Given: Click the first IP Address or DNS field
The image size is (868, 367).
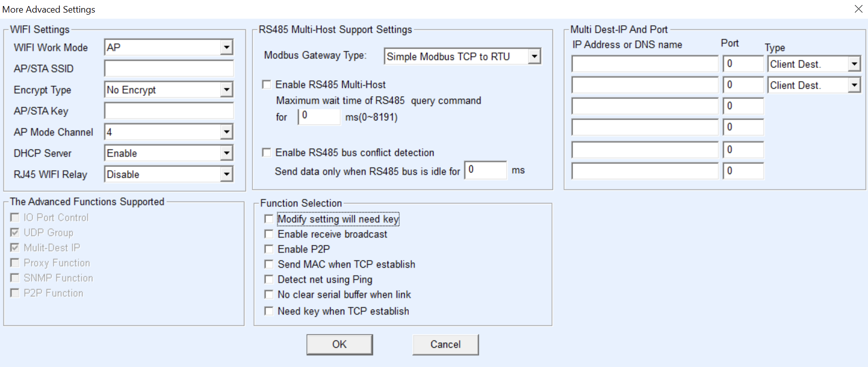Looking at the screenshot, I should point(644,64).
